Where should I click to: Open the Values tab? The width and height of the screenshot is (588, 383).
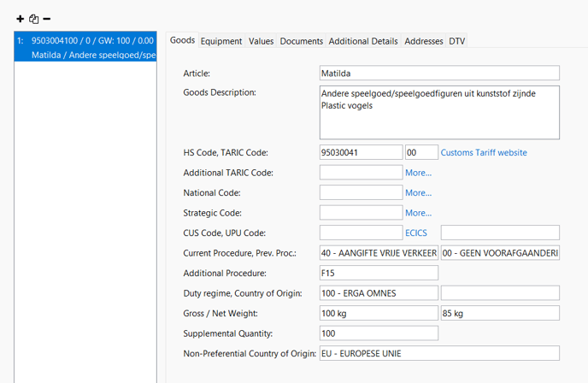(x=261, y=41)
